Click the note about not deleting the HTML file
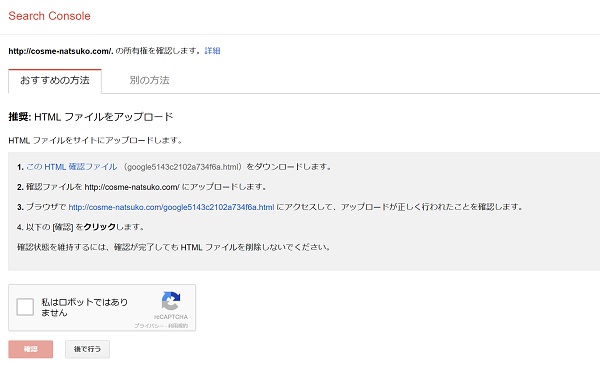 tap(174, 247)
